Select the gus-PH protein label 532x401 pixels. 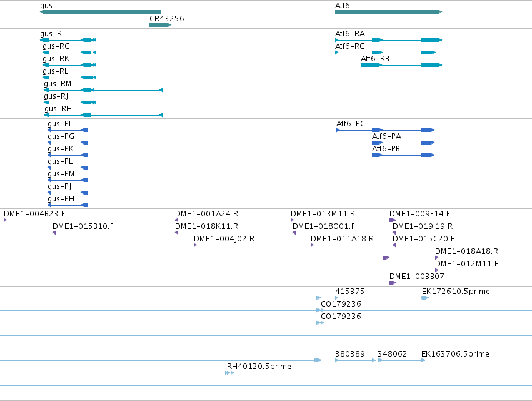(61, 200)
